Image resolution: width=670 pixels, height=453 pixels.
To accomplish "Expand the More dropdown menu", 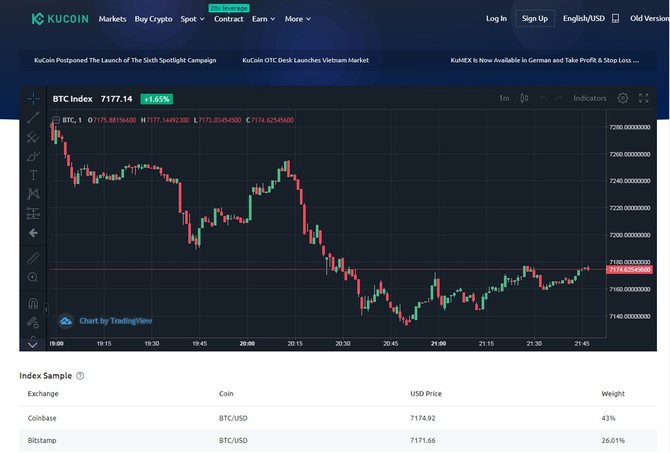I will click(x=297, y=19).
